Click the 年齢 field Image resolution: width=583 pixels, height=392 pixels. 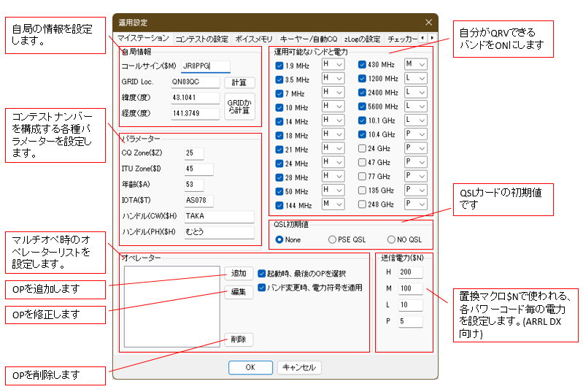click(193, 185)
